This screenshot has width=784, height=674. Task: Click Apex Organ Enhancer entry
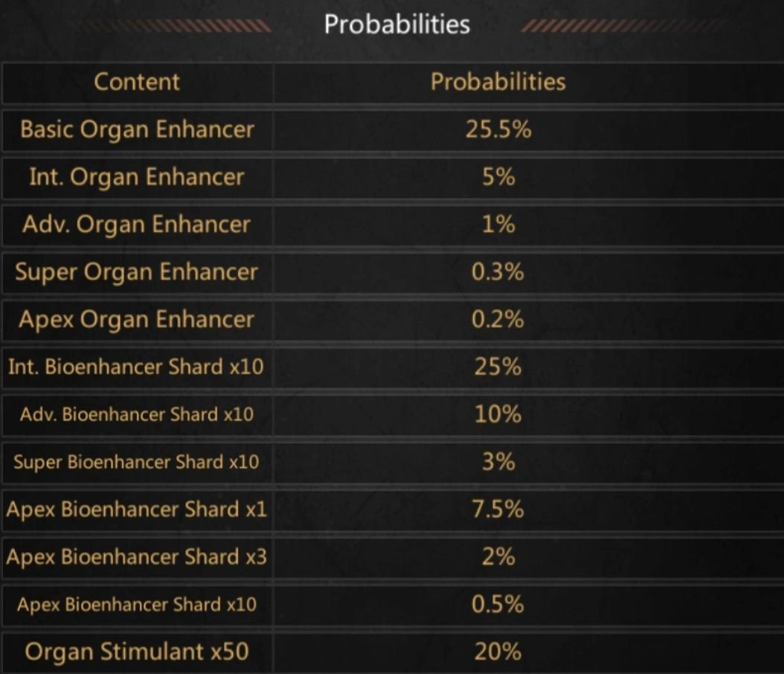pos(137,320)
